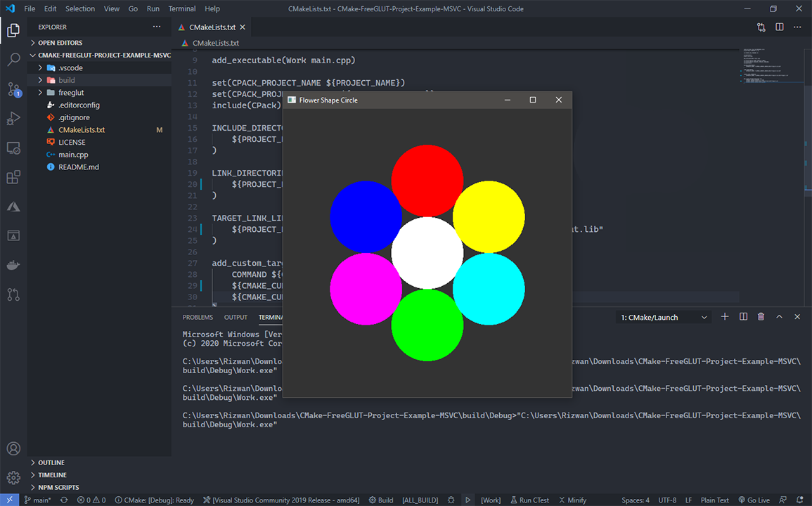Open main.cpp from the explorer

73,155
